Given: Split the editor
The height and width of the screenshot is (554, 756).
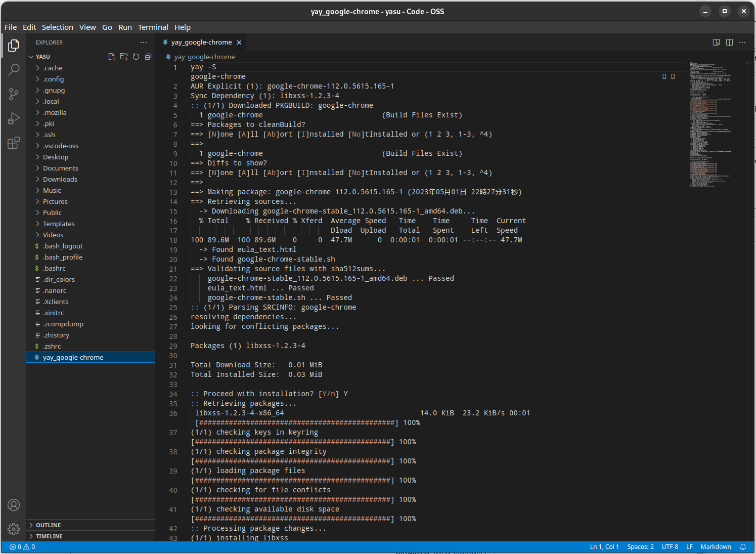Looking at the screenshot, I should tap(729, 42).
